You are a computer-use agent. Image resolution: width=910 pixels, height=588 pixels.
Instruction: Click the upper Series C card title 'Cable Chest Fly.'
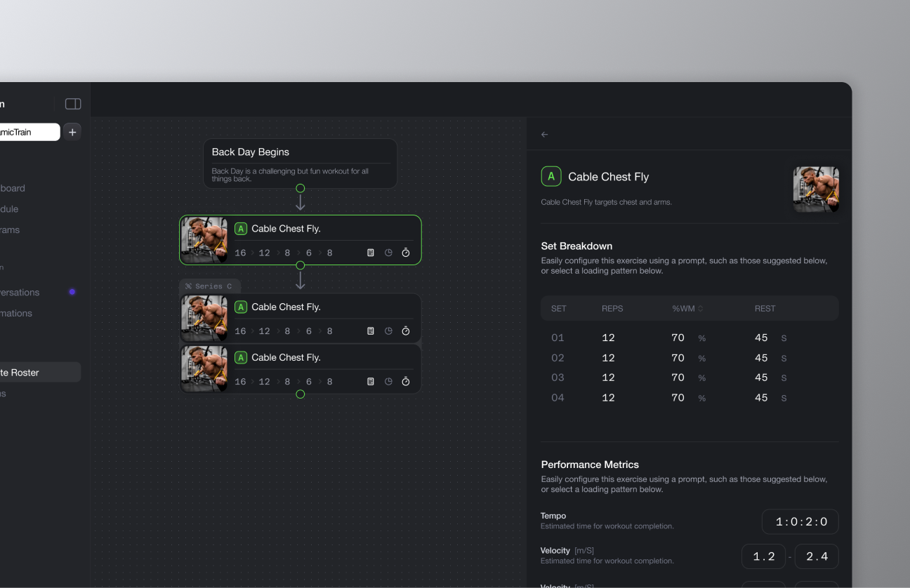click(286, 307)
